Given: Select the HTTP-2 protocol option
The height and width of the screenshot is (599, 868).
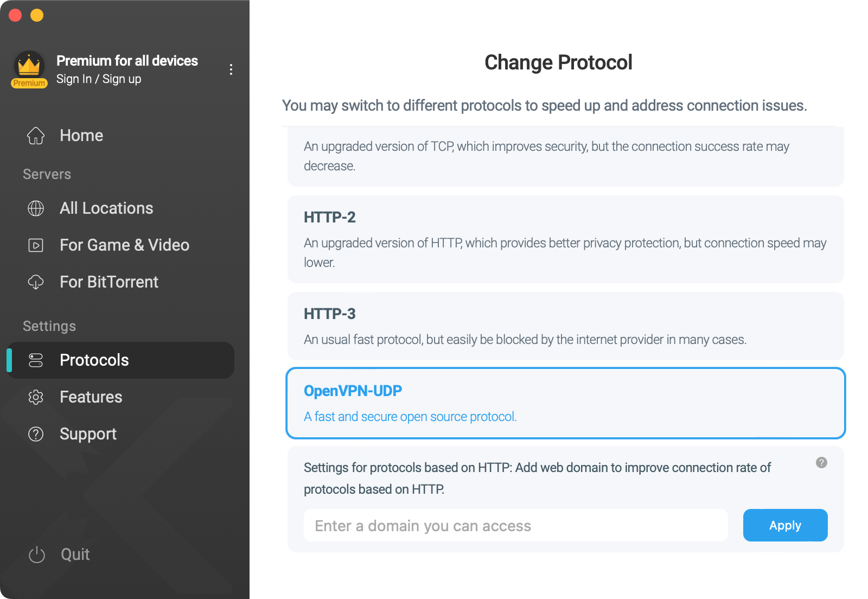Looking at the screenshot, I should tap(565, 239).
